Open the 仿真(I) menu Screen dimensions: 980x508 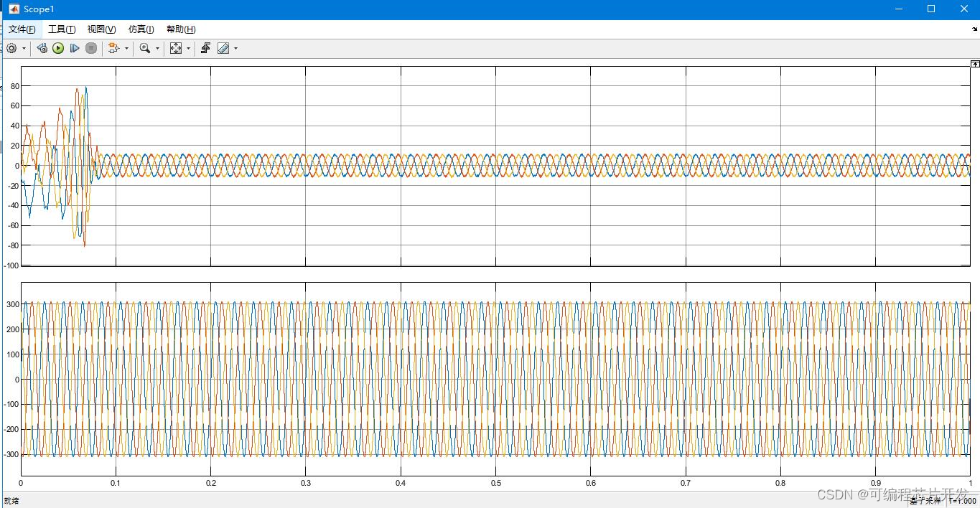[x=141, y=29]
